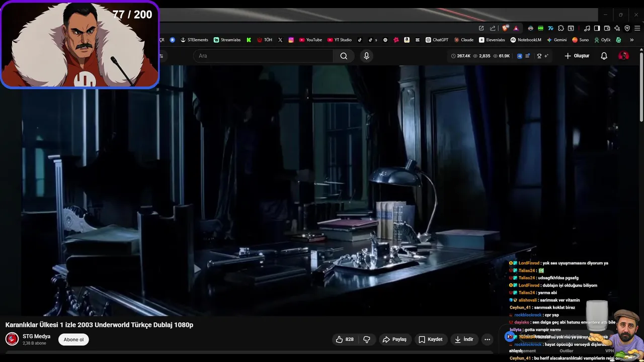
Task: Click the blue extension icon beside stats
Action: point(520,56)
